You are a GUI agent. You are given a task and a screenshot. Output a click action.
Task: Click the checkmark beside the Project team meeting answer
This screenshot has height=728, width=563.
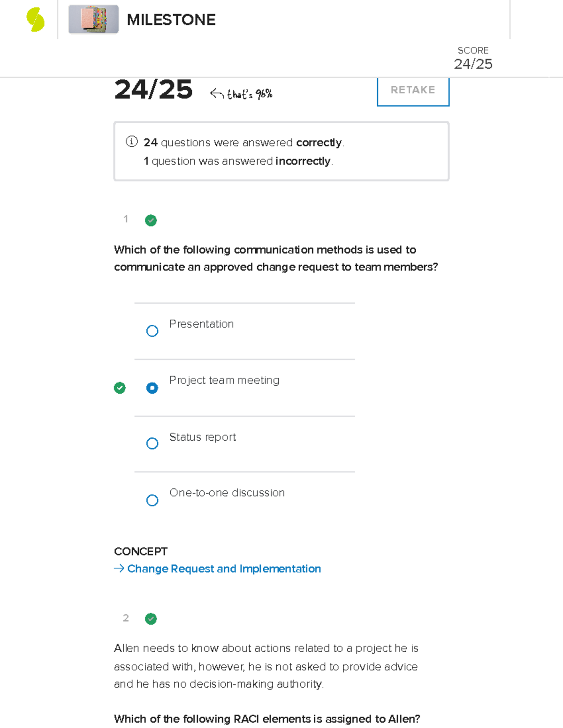[x=120, y=388]
